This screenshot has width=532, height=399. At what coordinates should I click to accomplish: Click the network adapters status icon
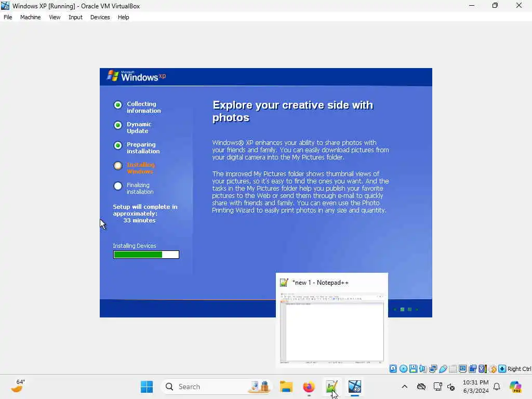(433, 369)
